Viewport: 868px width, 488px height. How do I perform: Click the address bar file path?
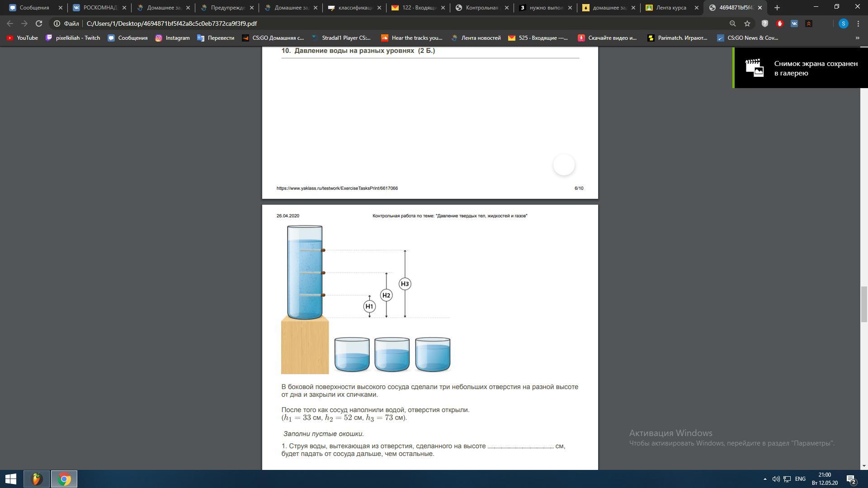[x=172, y=23]
